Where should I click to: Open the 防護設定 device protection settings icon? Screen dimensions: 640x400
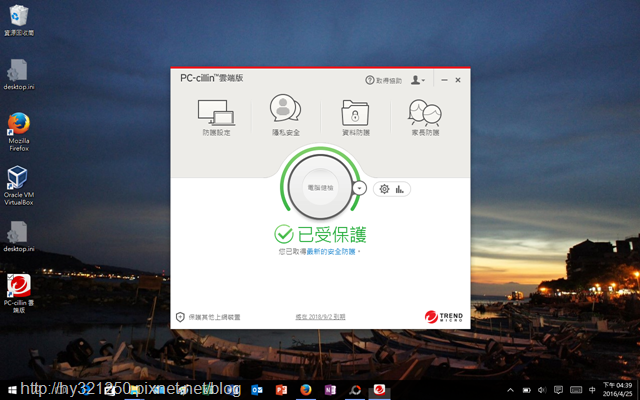216,117
